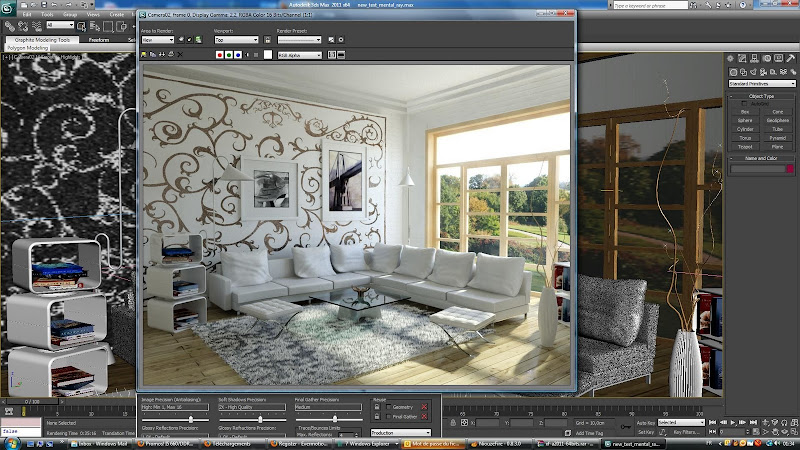Click the Pyramid primitive button
This screenshot has height=450, width=800.
778,138
